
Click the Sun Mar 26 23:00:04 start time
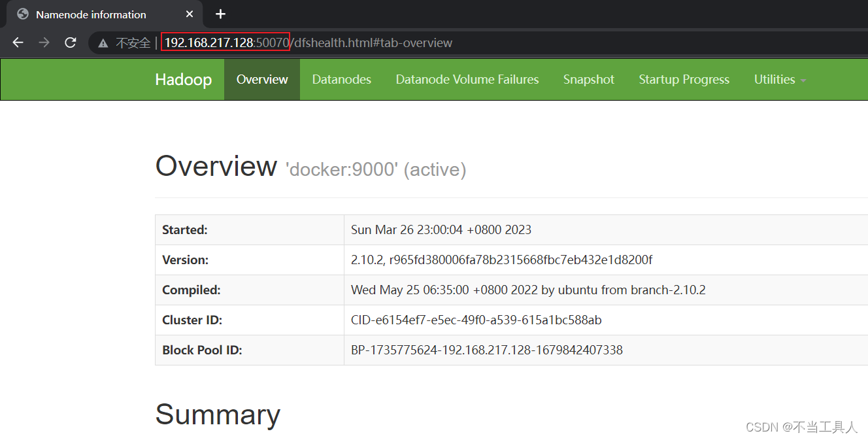(x=441, y=229)
